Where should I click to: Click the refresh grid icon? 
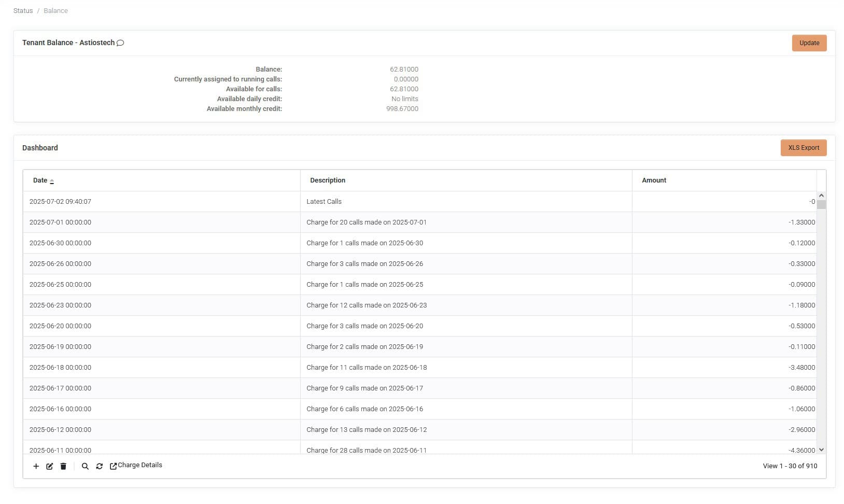(99, 466)
